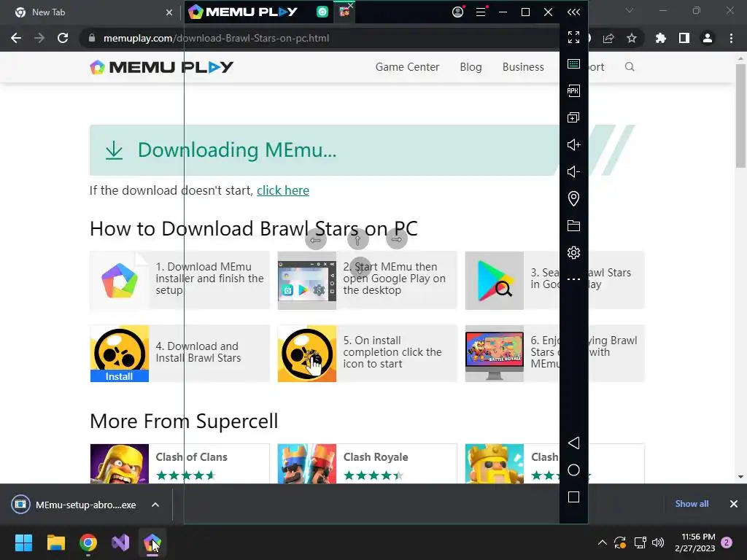
Task: Open Chrome three-dot menu
Action: pos(731,38)
